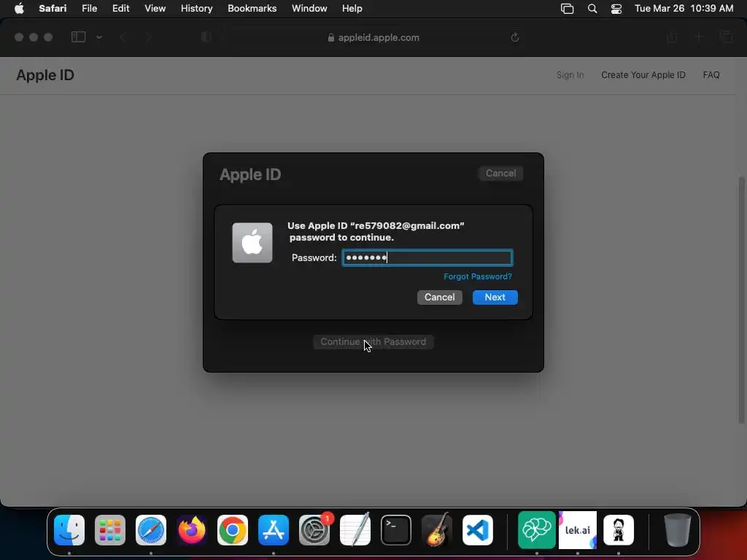Click the appleid.apple.com address bar
Image resolution: width=747 pixels, height=560 pixels.
373,38
